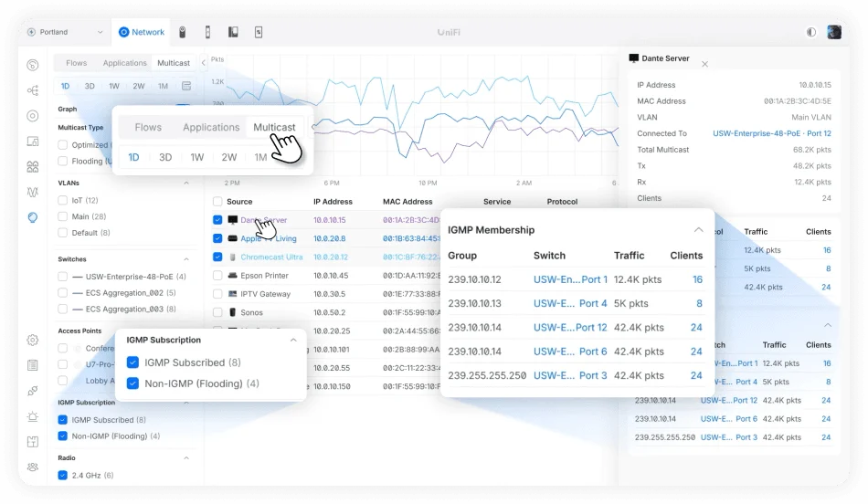Screen dimensions: 868x504
Task: Open the UniFi Devices circle icon in sidebar
Action: click(33, 116)
